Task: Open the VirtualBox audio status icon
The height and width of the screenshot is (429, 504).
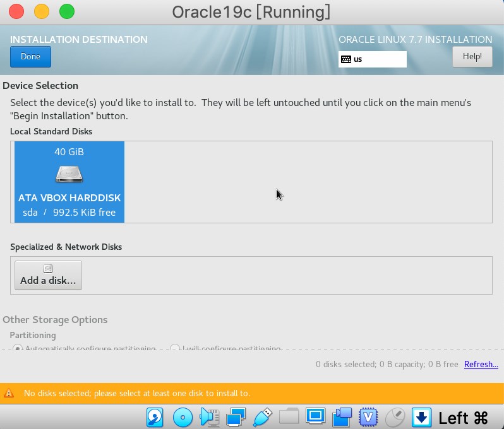Action: [x=210, y=418]
